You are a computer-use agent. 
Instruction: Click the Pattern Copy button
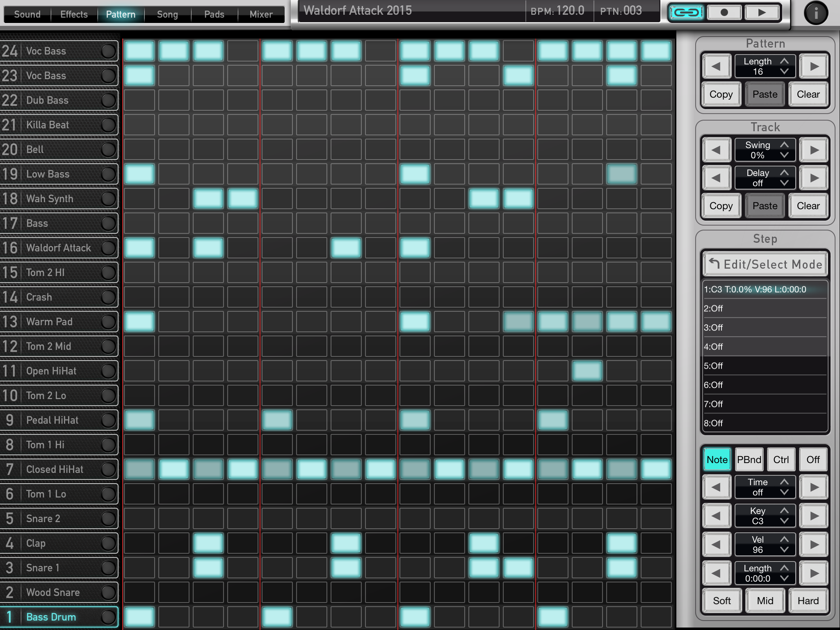pyautogui.click(x=721, y=94)
